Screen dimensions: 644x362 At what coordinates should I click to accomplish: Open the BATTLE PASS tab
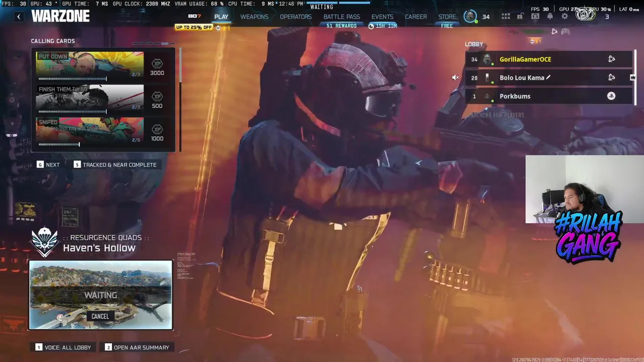pos(342,17)
